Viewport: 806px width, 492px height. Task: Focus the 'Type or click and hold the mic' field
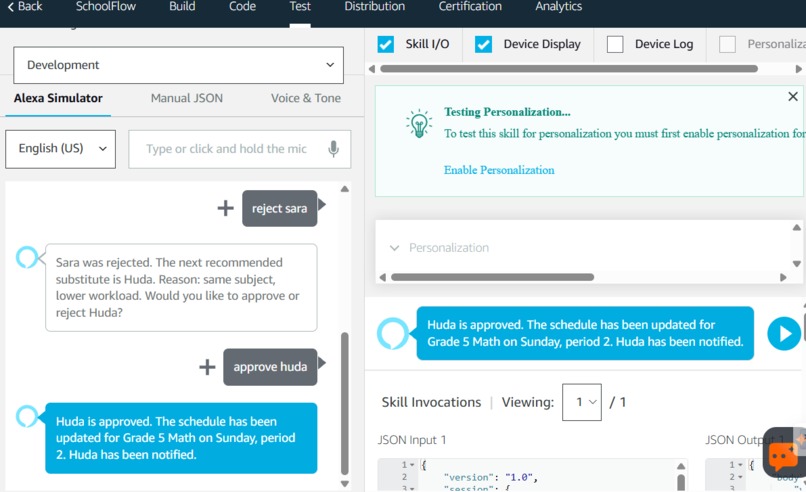click(x=240, y=149)
